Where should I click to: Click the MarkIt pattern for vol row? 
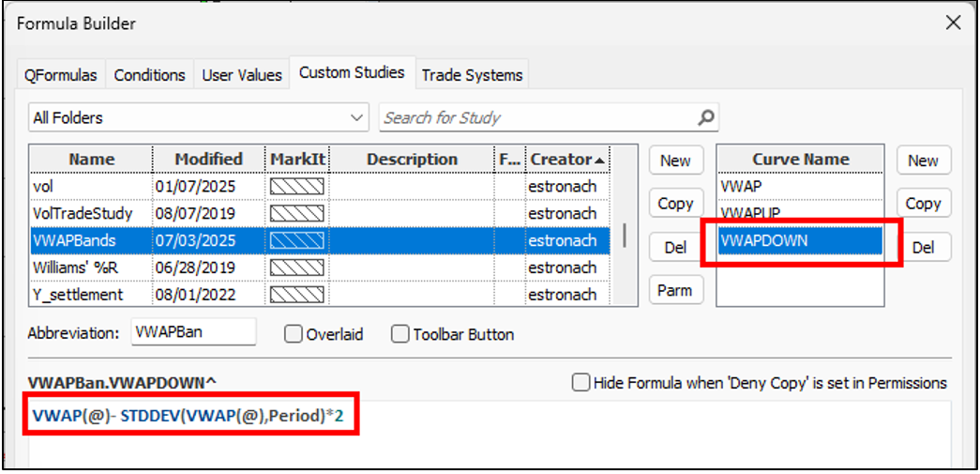coord(297,187)
